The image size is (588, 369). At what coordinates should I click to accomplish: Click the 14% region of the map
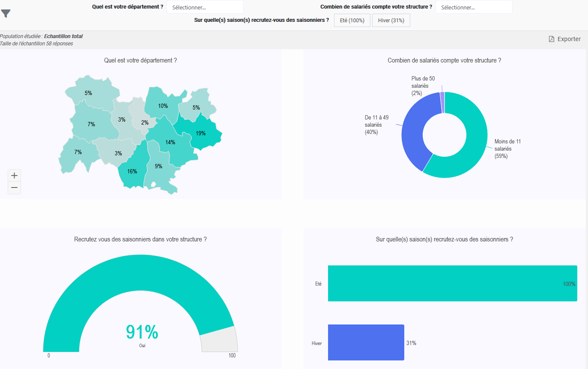(x=170, y=142)
